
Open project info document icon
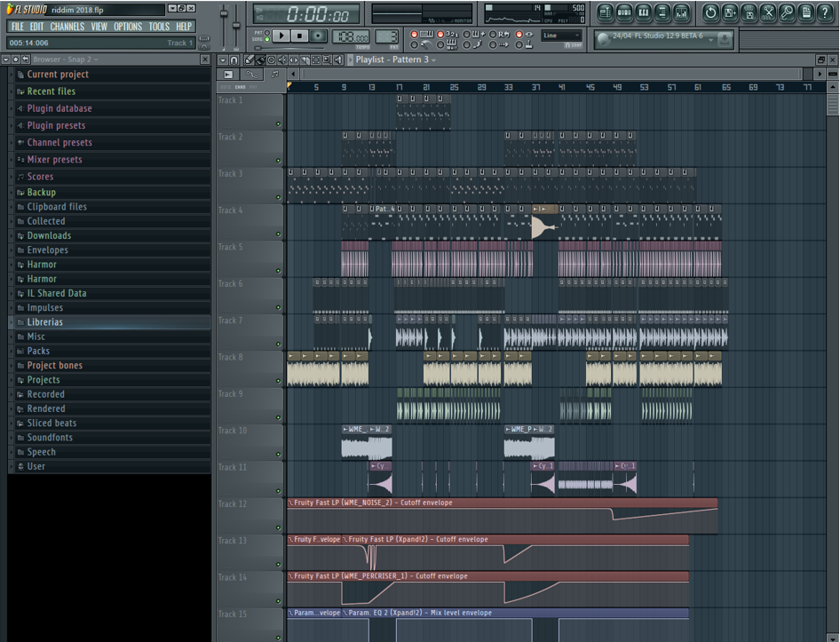(806, 12)
